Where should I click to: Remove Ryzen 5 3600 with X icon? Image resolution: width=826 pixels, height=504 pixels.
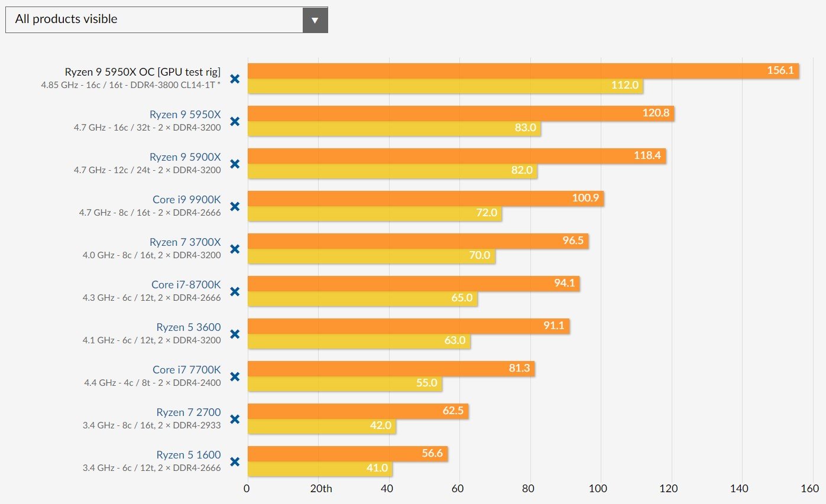click(235, 334)
